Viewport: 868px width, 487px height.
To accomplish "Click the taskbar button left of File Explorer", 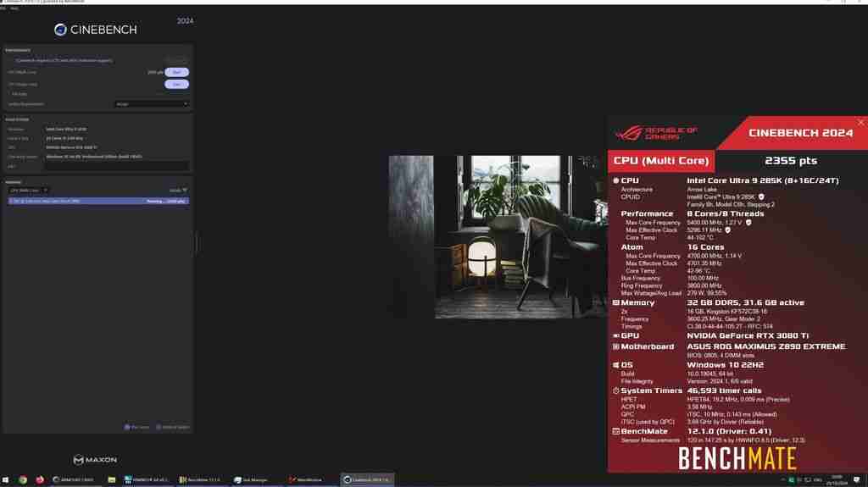I will (75, 480).
